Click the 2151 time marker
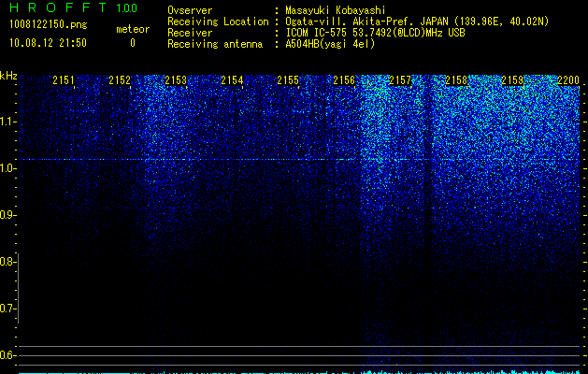Viewport: 588px width, 374px height. click(x=64, y=80)
